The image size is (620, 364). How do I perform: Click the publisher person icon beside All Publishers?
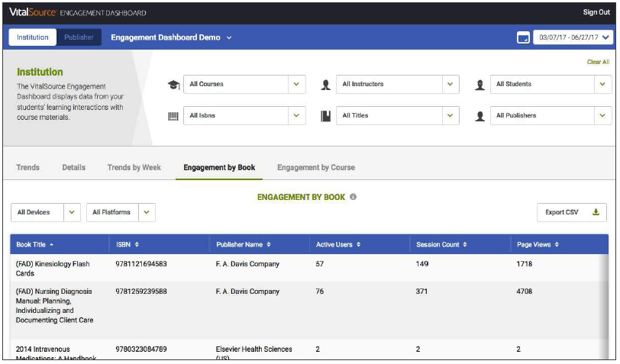pos(480,116)
